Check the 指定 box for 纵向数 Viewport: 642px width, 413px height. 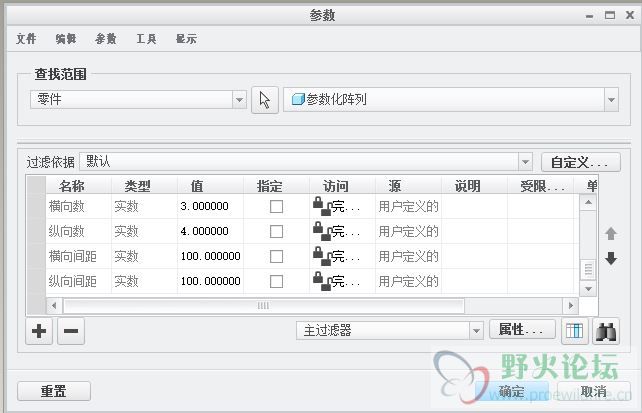point(276,231)
